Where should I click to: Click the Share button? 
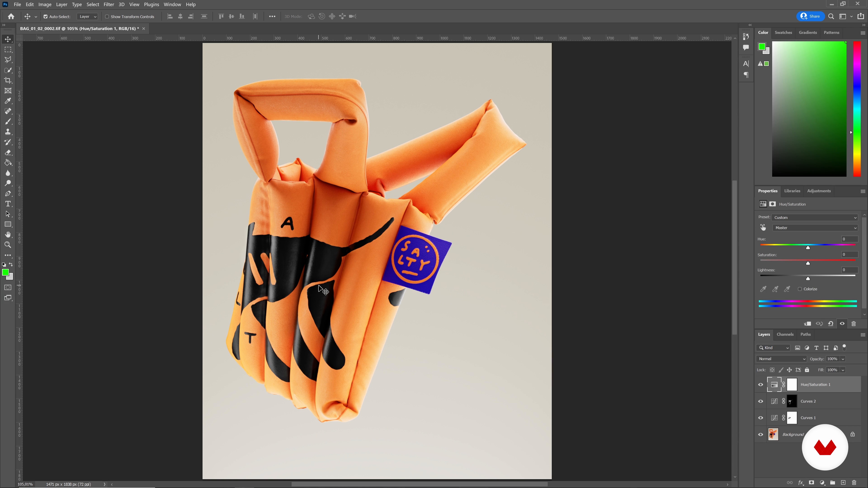click(810, 16)
